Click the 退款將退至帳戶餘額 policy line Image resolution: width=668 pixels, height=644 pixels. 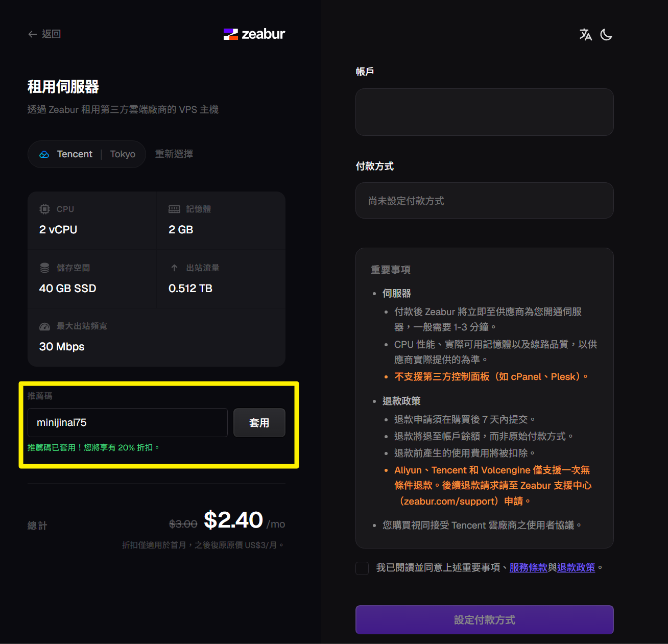point(484,436)
